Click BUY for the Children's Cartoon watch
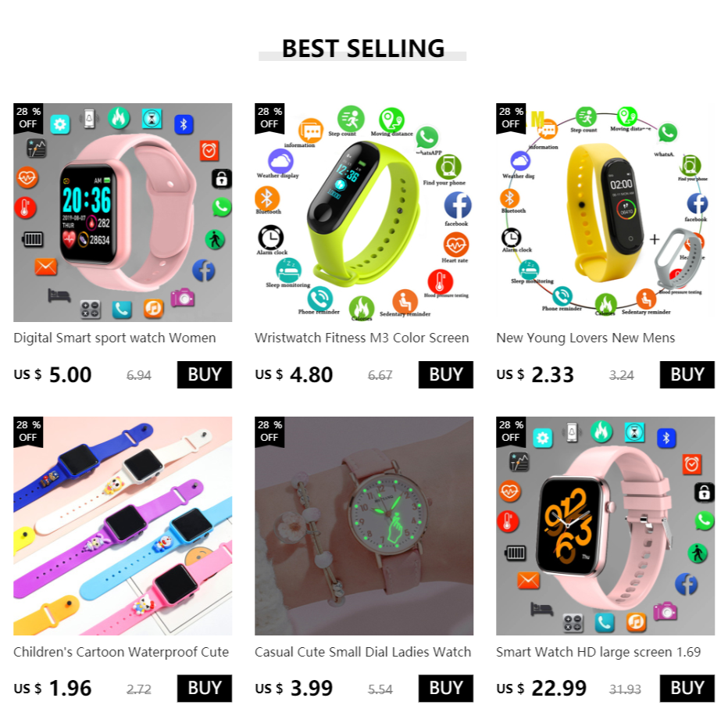This screenshot has height=723, width=728. pos(205,688)
